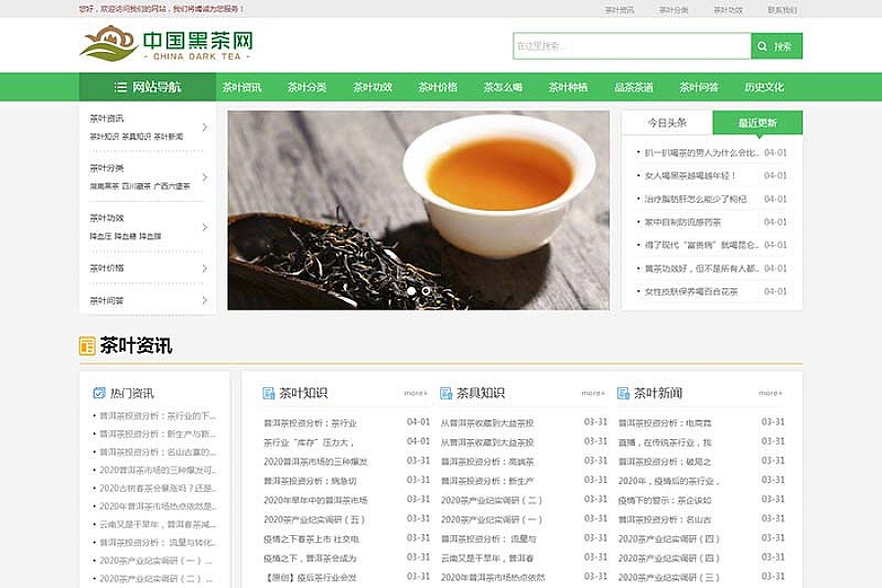The width and height of the screenshot is (882, 588).
Task: Click the 茶叶新闻 column icon
Action: click(623, 393)
